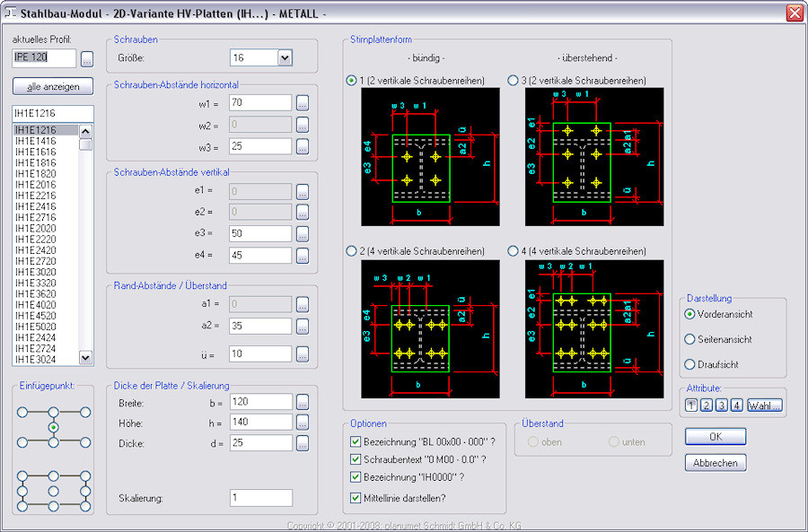Toggle checkbox Bezeichnung "IH0000"
Viewport: 808px width, 532px height.
click(x=355, y=477)
